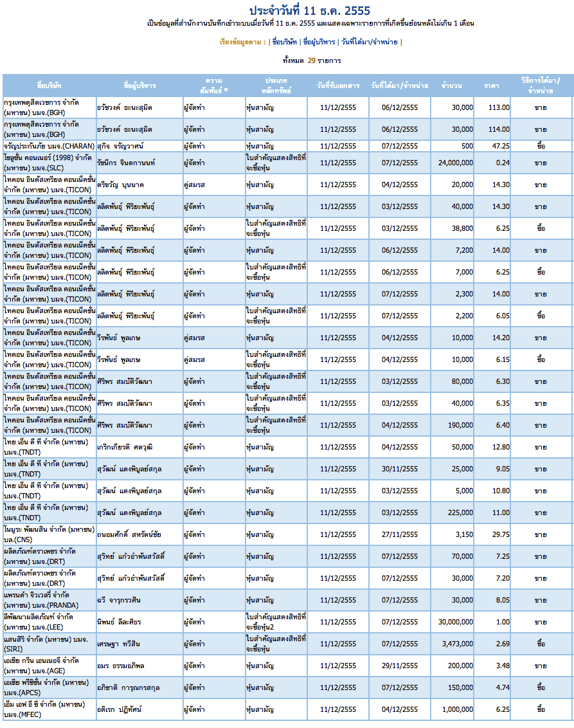Screen dimensions: 574x728
Task: Select the company cell ending with (CNS)
Action: pos(49,534)
